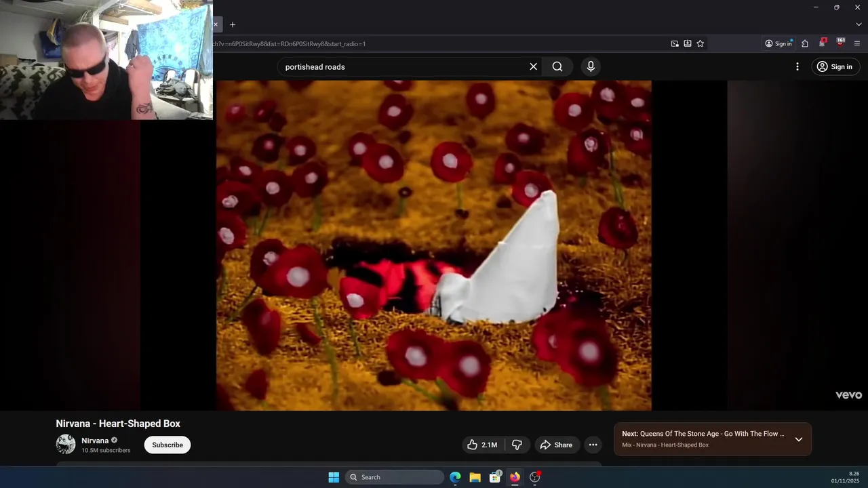Screen dimensions: 868x488
Task: Open the Share dialog for the video
Action: (x=556, y=445)
